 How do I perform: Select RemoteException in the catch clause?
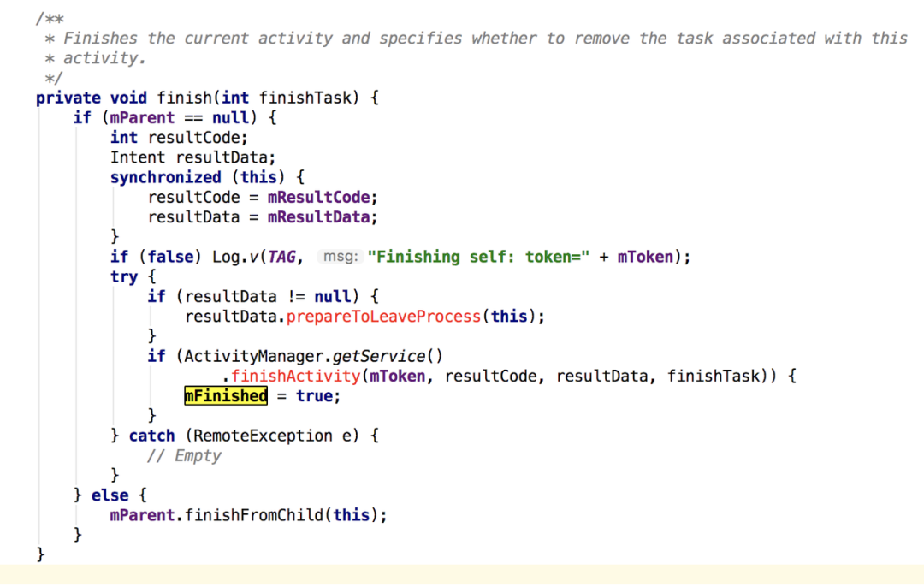[x=263, y=436]
